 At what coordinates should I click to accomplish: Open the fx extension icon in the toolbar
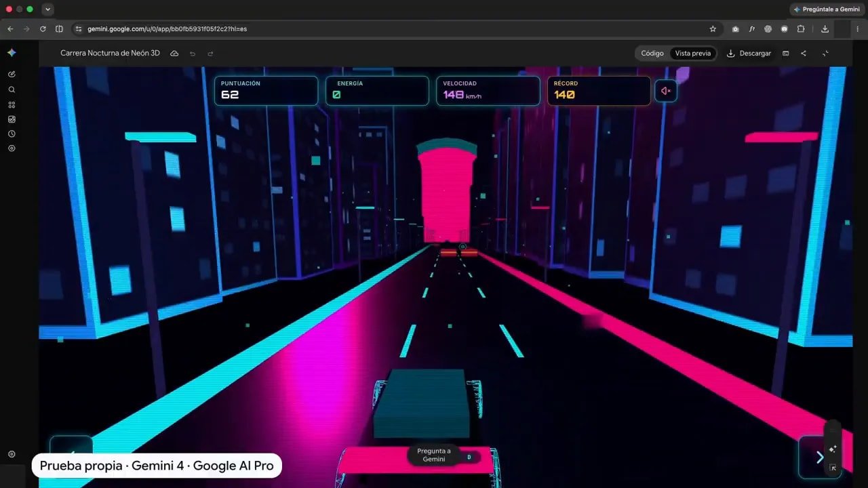752,29
